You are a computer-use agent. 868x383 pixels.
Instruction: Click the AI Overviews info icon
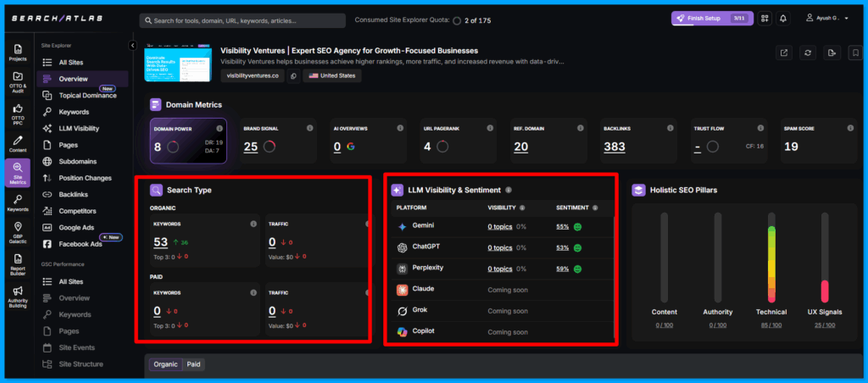pos(400,129)
